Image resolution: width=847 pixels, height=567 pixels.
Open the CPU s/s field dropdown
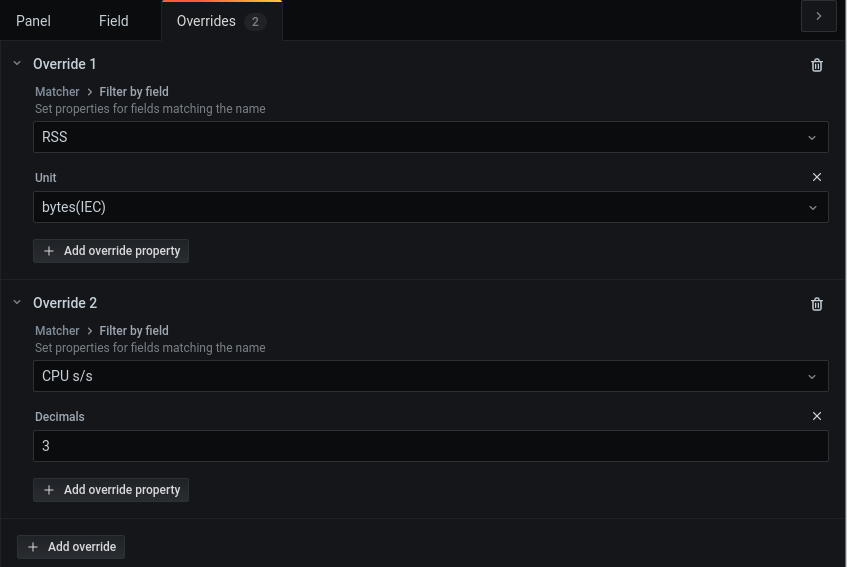click(x=431, y=376)
